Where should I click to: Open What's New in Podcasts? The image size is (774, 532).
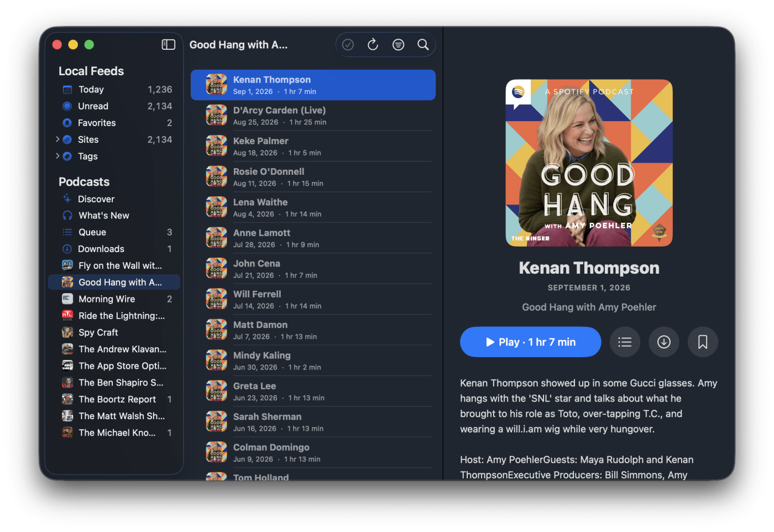coord(114,216)
